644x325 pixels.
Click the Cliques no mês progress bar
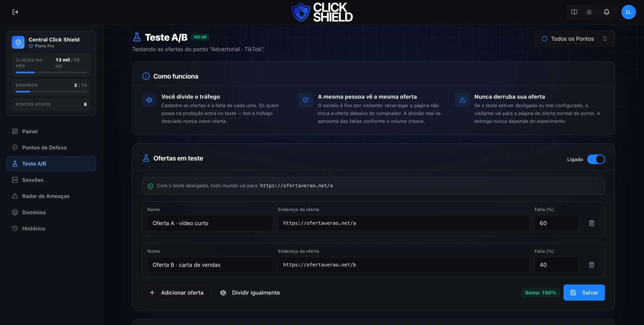tap(51, 72)
